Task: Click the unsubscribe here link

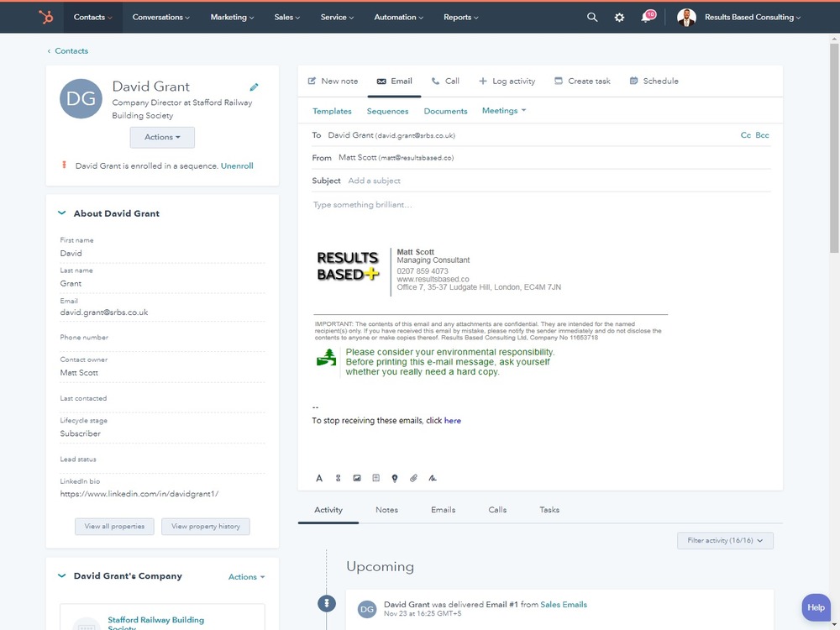Action: 453,421
